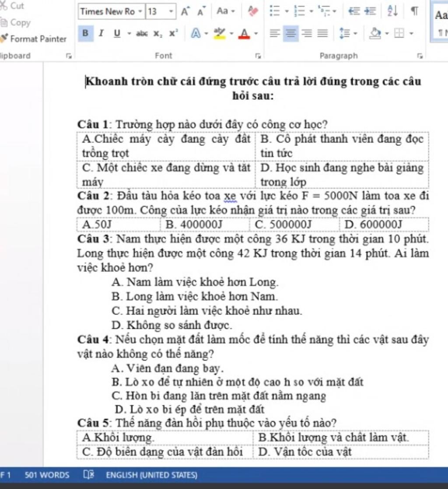
Task: Open highlight color dropdown arrow
Action: 231,33
